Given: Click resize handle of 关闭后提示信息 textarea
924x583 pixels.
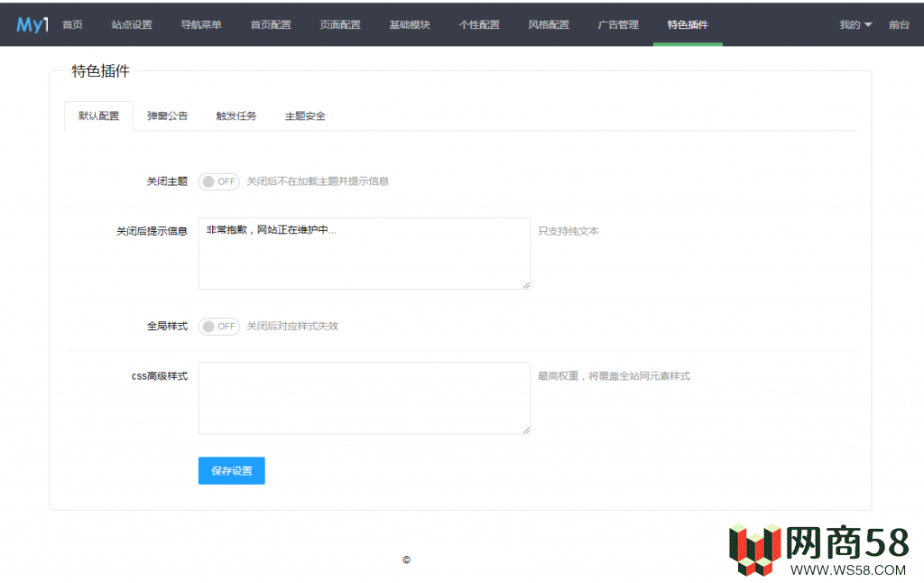Looking at the screenshot, I should click(526, 285).
